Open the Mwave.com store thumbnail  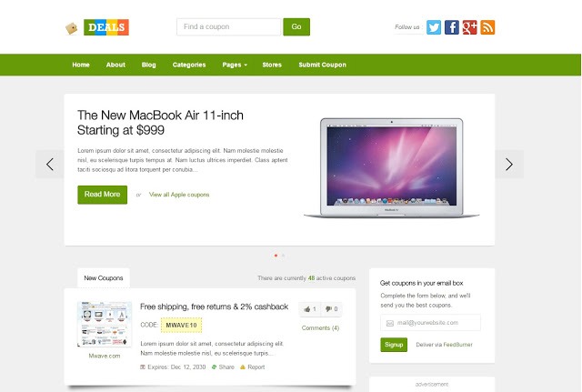[x=105, y=324]
